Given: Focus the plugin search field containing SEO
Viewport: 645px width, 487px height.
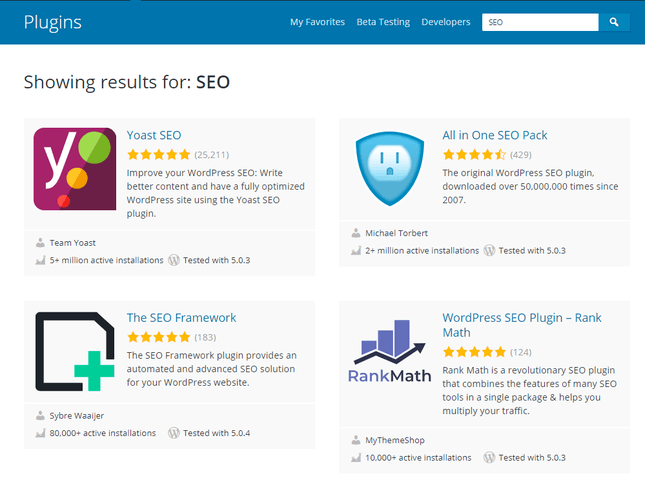Looking at the screenshot, I should click(x=540, y=22).
